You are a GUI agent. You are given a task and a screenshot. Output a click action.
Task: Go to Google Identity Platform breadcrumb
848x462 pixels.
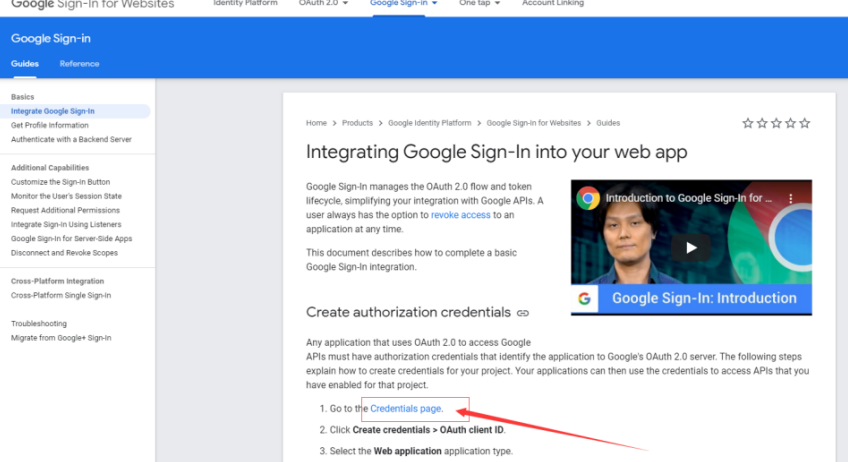[x=430, y=123]
